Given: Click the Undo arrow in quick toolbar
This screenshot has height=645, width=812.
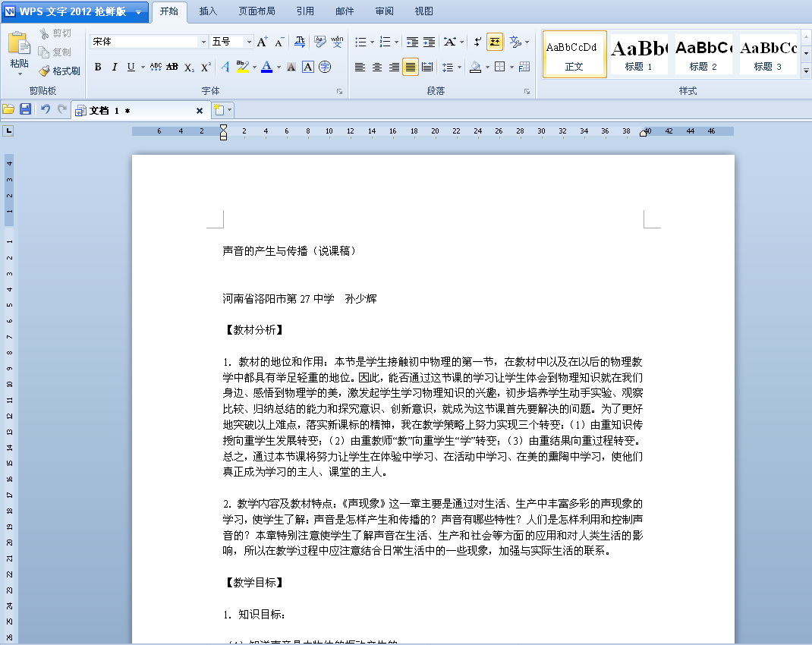Looking at the screenshot, I should point(45,110).
